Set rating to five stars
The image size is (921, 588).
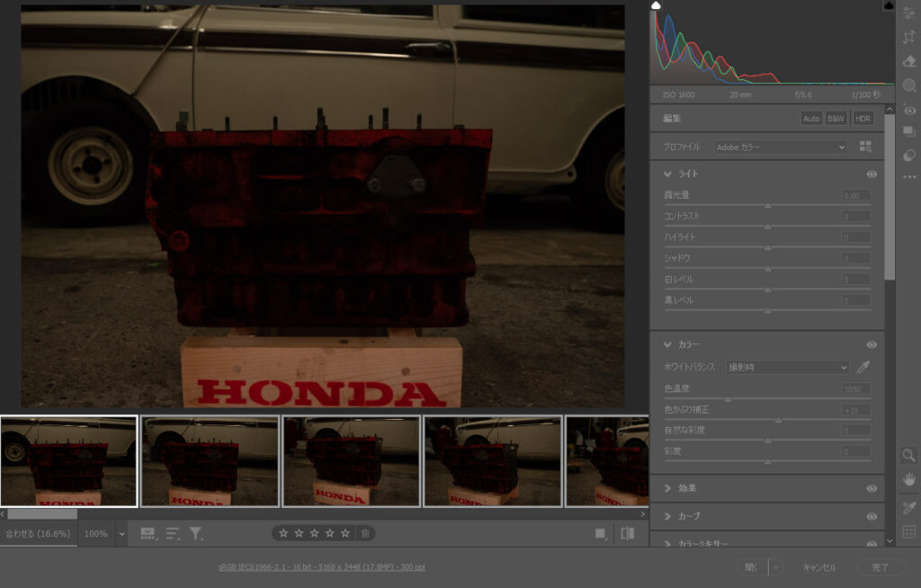tap(345, 533)
